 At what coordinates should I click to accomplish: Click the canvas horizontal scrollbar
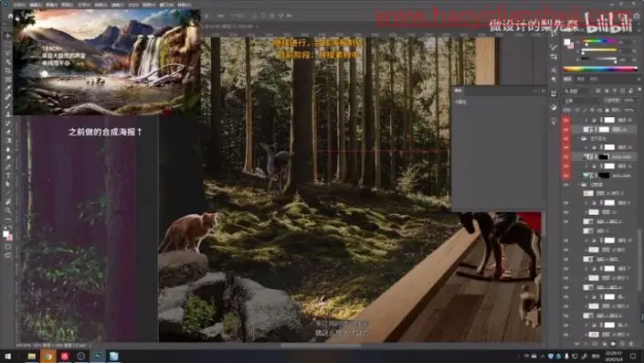pos(321,346)
